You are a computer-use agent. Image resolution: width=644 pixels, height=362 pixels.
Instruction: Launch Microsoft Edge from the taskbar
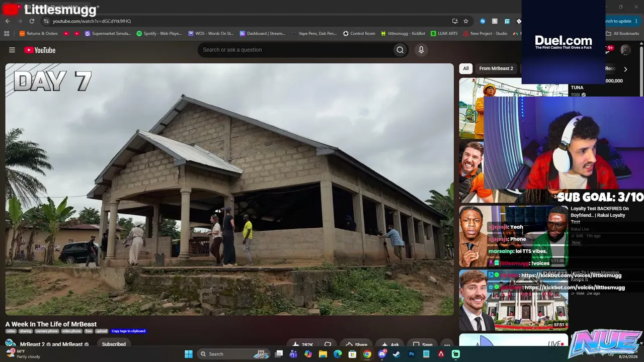click(x=338, y=354)
